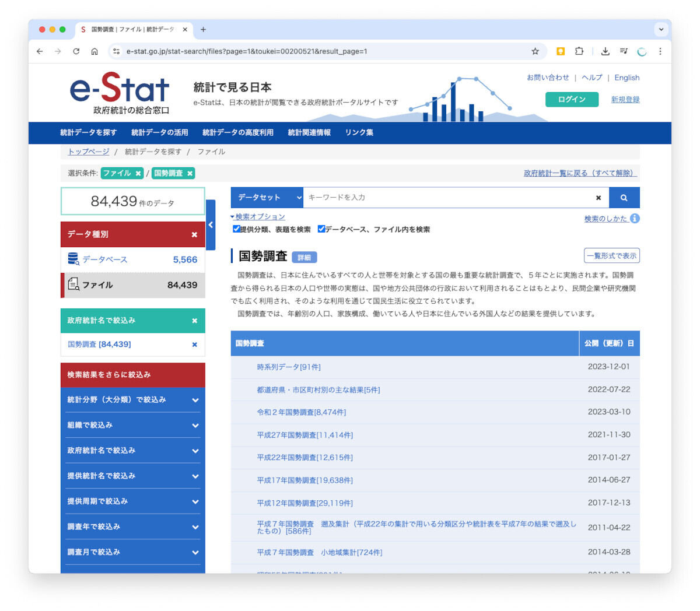
Task: Click the magnifier search button
Action: click(624, 198)
